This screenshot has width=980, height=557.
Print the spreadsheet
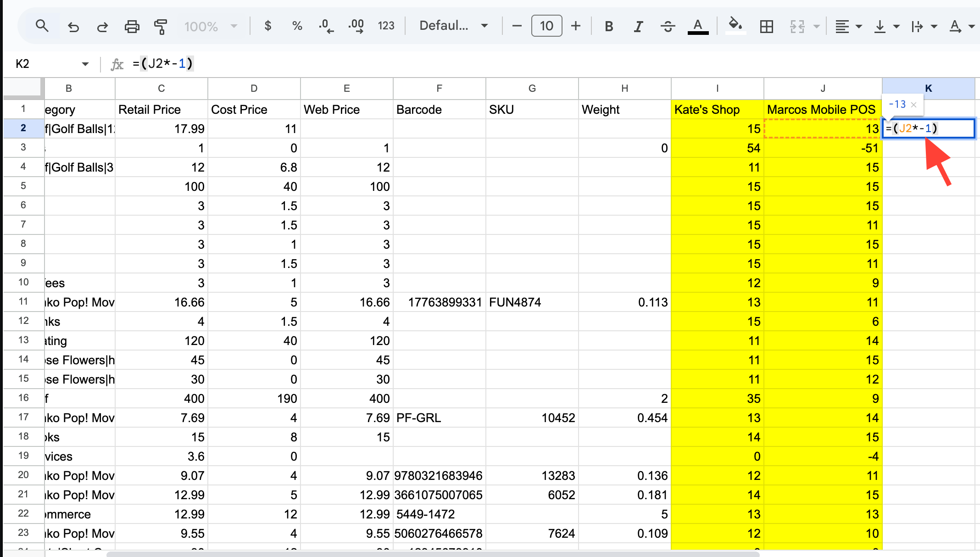132,26
